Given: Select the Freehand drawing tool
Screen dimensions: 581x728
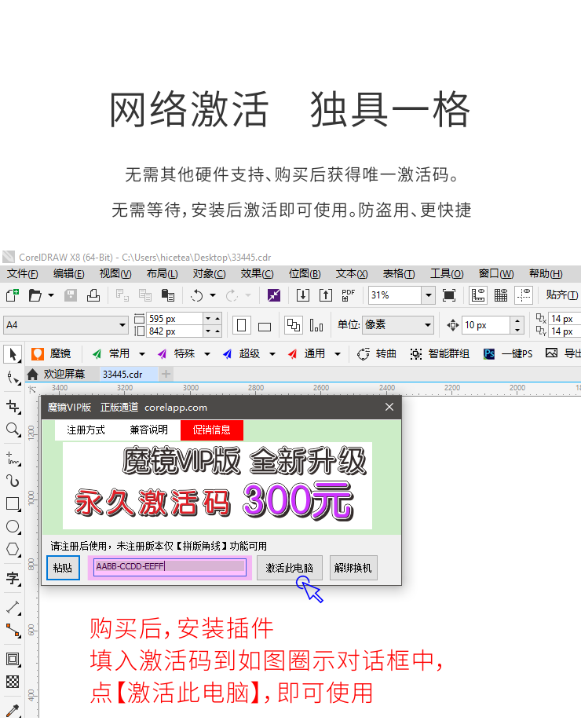Looking at the screenshot, I should (13, 459).
